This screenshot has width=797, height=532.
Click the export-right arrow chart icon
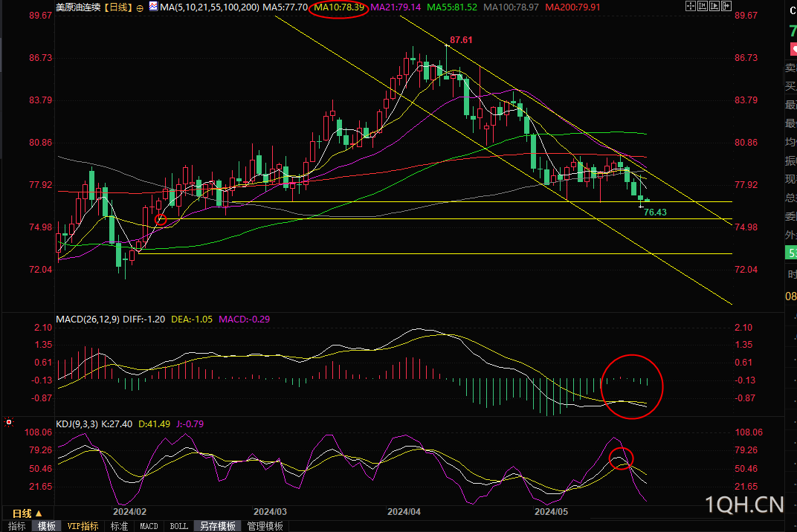(x=726, y=6)
